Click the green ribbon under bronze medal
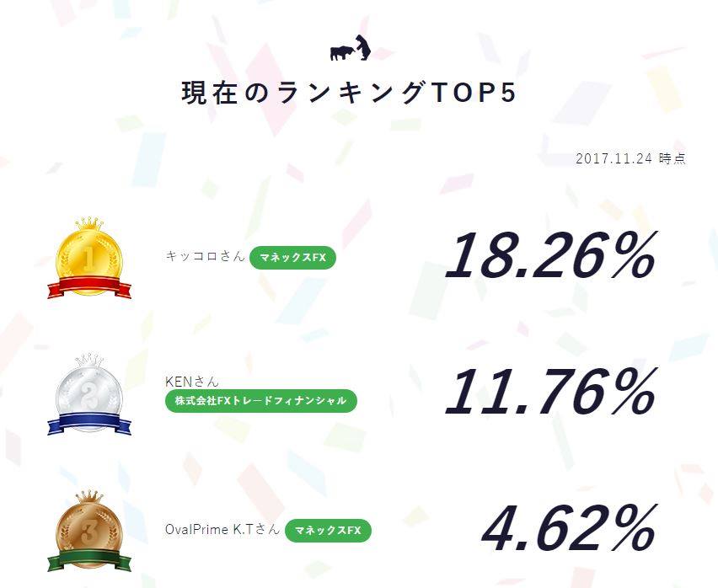The height and width of the screenshot is (588, 718). pyautogui.click(x=89, y=560)
